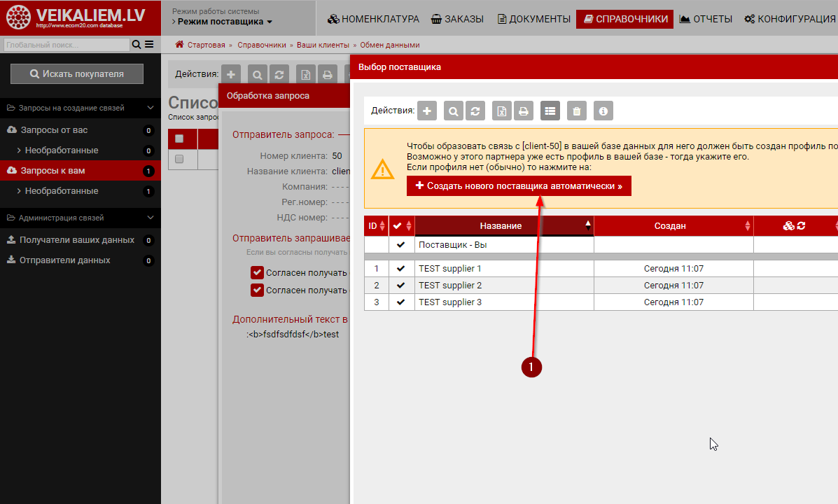Click the info icon in supplier dialog toolbar
The image size is (838, 504).
[603, 111]
